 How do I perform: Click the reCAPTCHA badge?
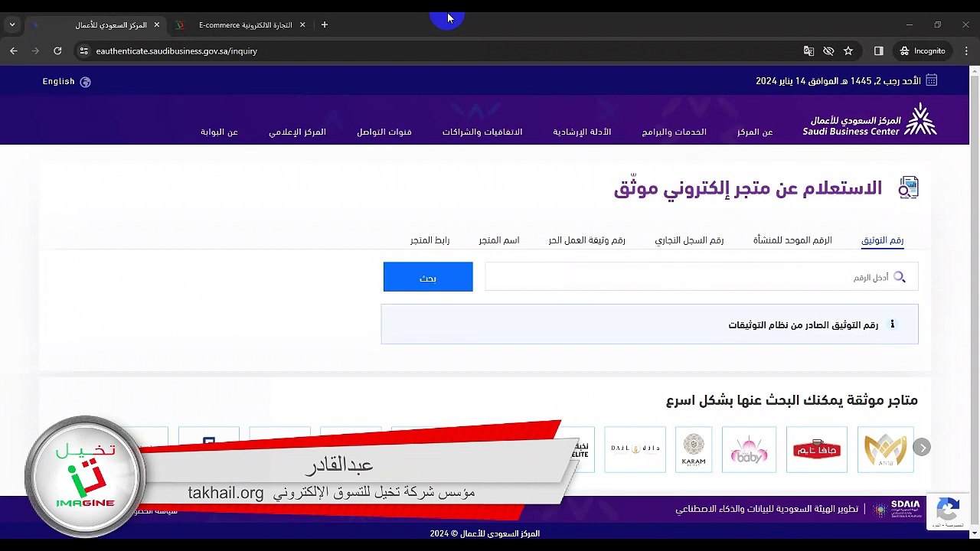948,512
